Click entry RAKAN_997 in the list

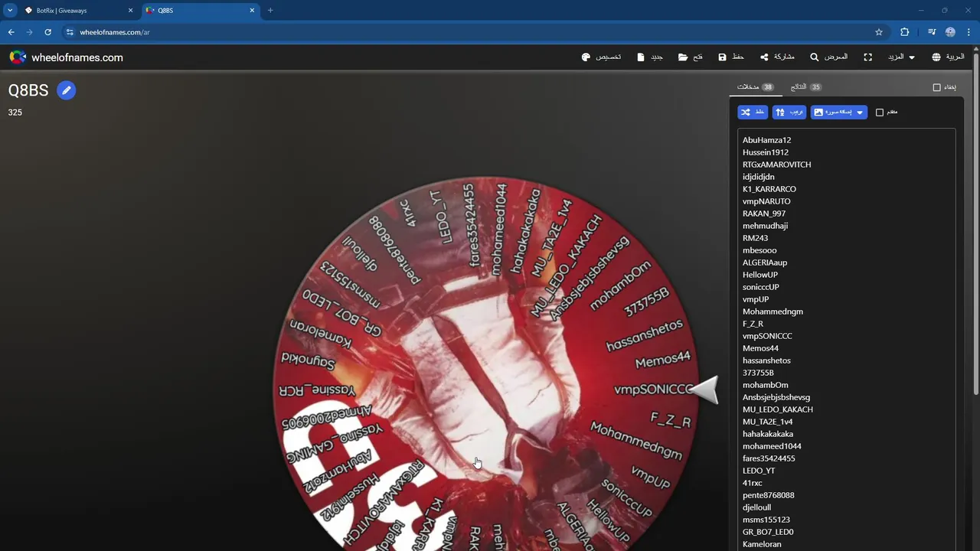coord(764,214)
